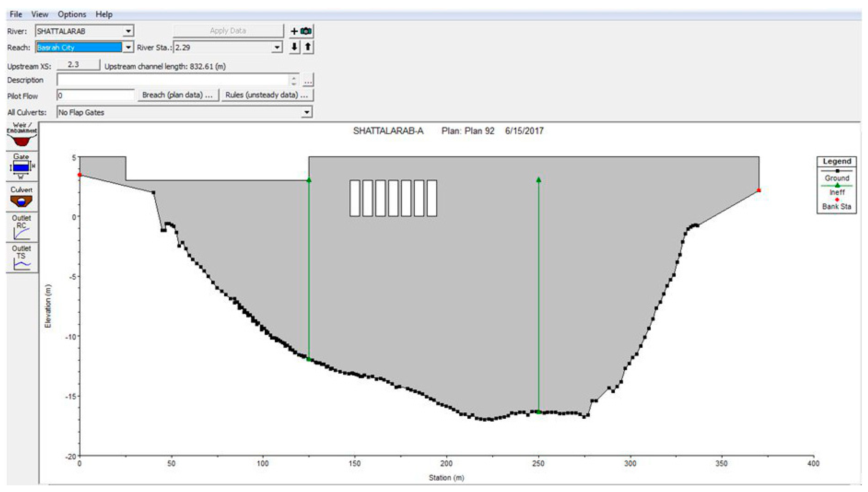Expand the River Sta. 2.29 dropdown

coord(277,47)
